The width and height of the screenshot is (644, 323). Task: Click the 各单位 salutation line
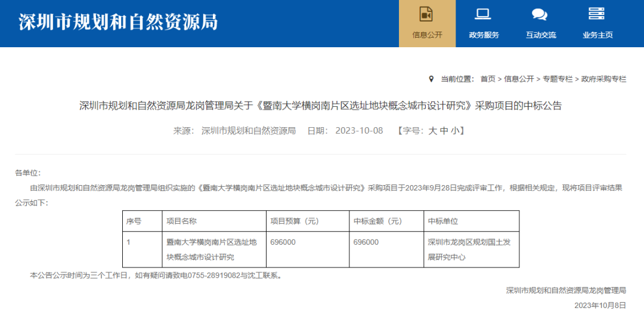[x=28, y=173]
